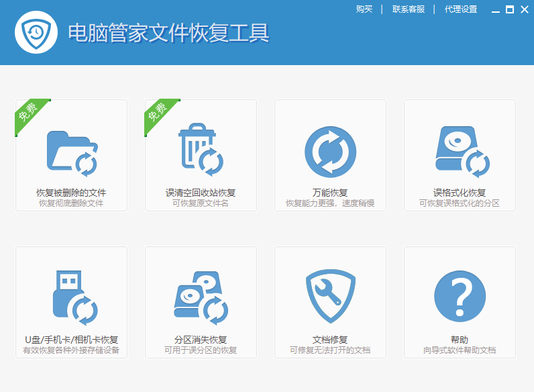Viewport: 534px width, 392px height.
Task: Maximize the application window
Action: pos(510,9)
